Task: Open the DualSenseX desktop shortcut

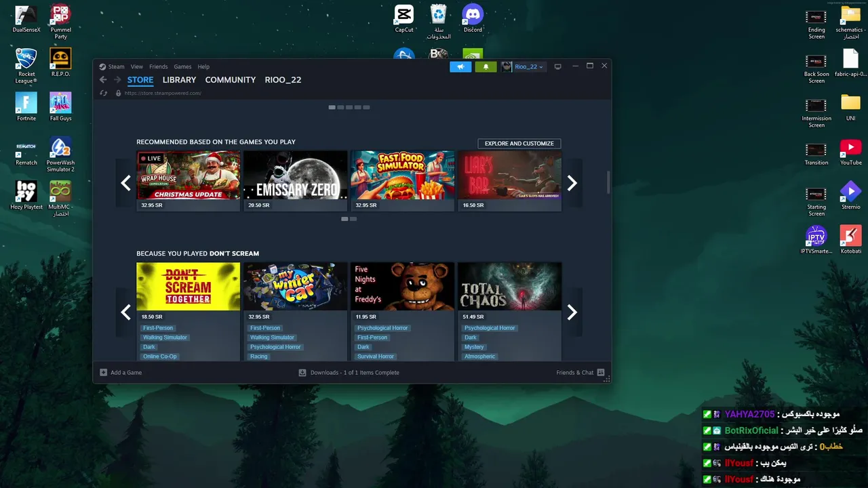Action: click(x=26, y=19)
